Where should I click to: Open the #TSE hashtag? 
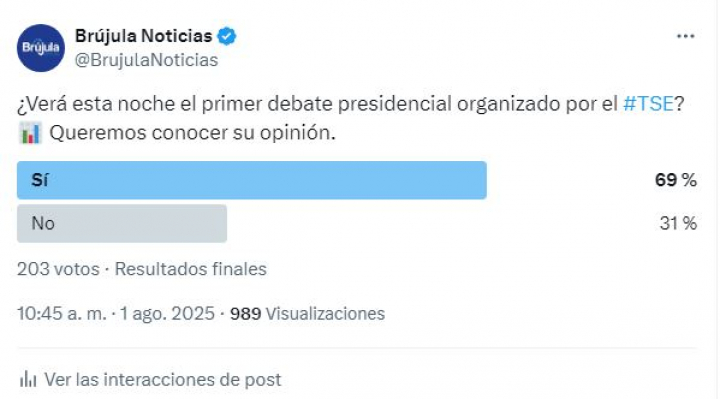click(648, 104)
